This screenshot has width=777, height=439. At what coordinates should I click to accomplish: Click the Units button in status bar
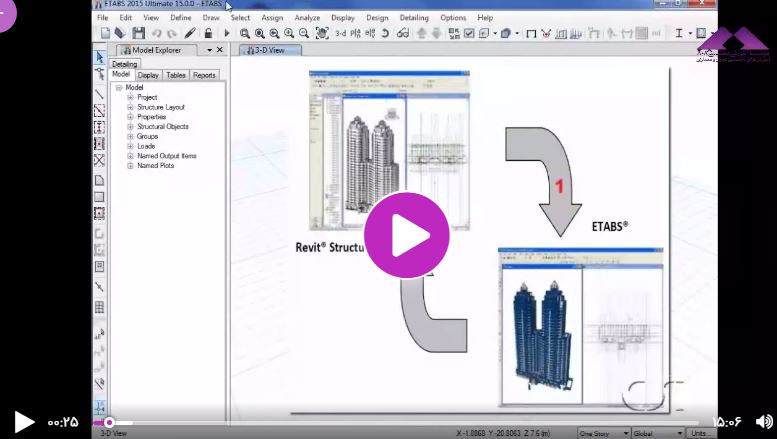[x=699, y=433]
